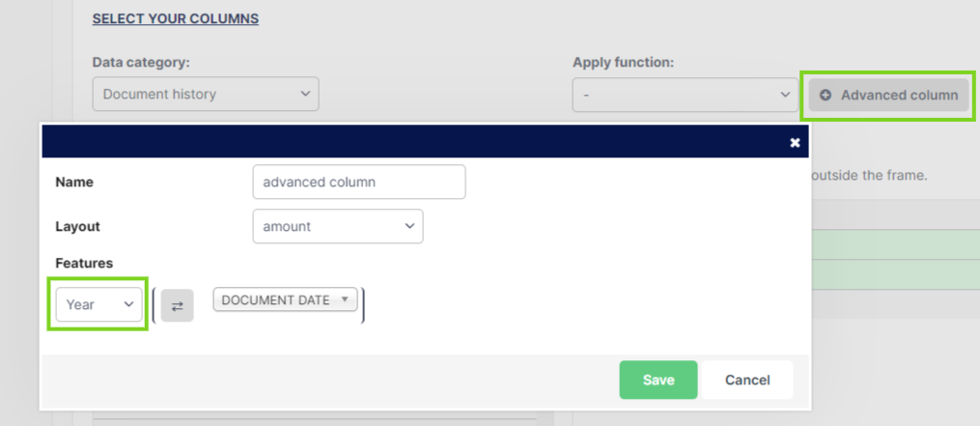Save the advanced column settings
Screen dimensions: 980x426
tap(658, 380)
